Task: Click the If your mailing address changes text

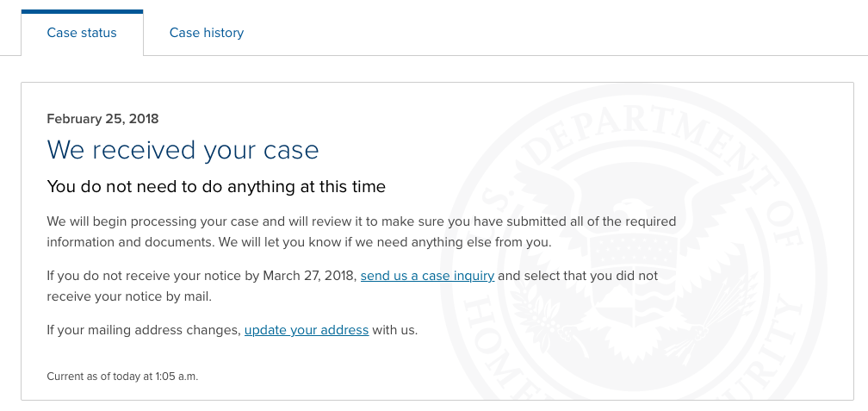Action: 144,330
